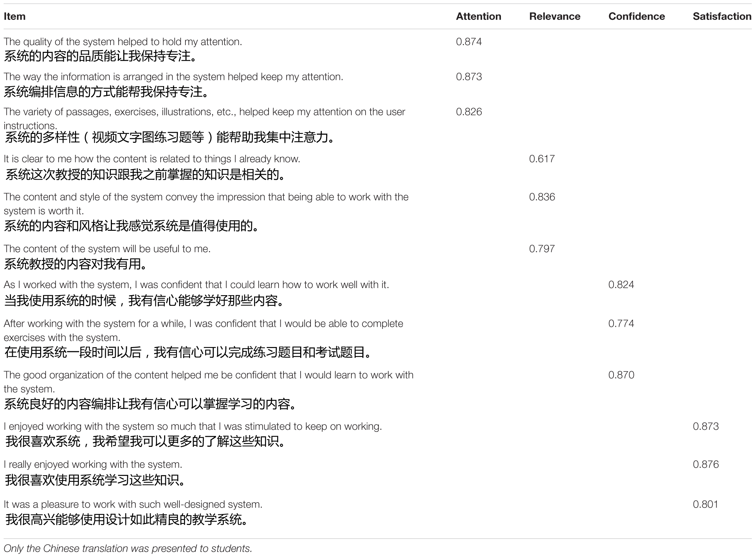Click 'After working with the system for a while' sentence
Screen dimensions: 756x558
(x=204, y=331)
